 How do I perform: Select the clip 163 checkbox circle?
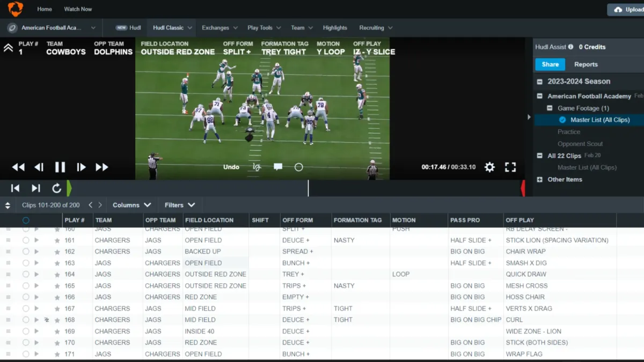(26, 263)
